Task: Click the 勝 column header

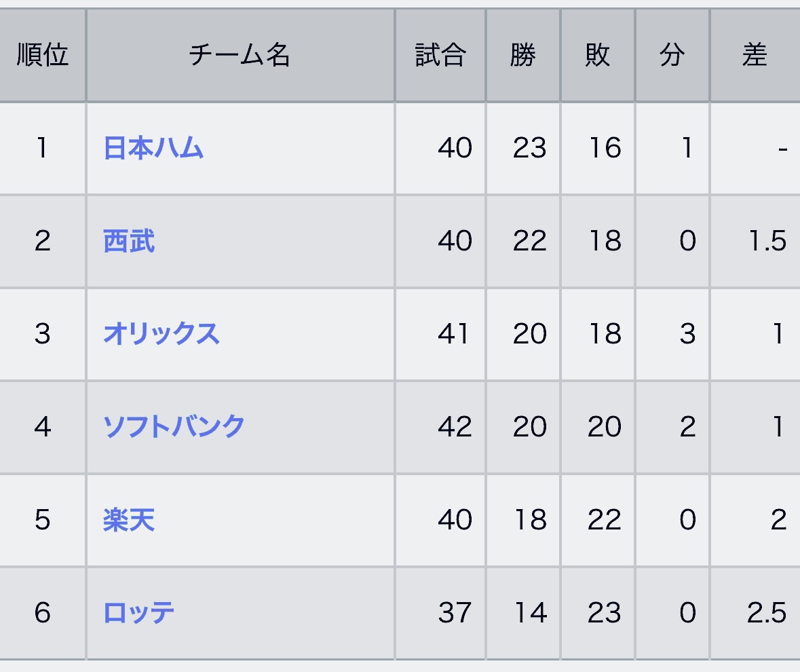Action: (x=523, y=55)
